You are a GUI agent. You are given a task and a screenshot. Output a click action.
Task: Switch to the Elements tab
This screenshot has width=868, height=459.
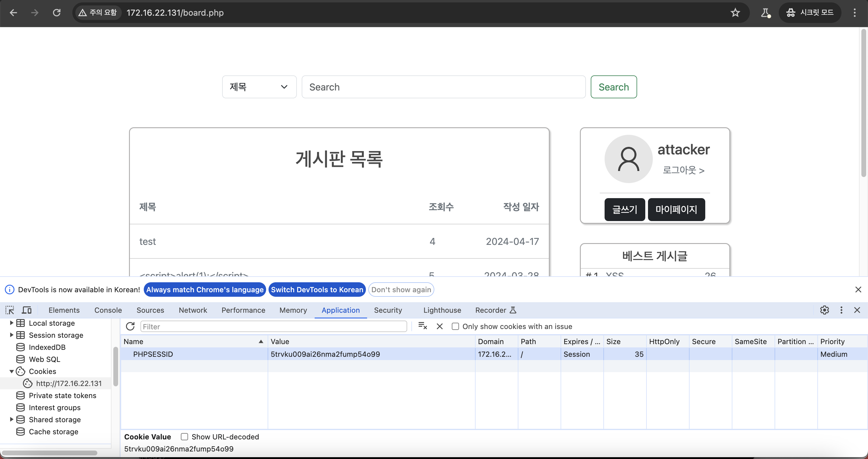(x=64, y=310)
